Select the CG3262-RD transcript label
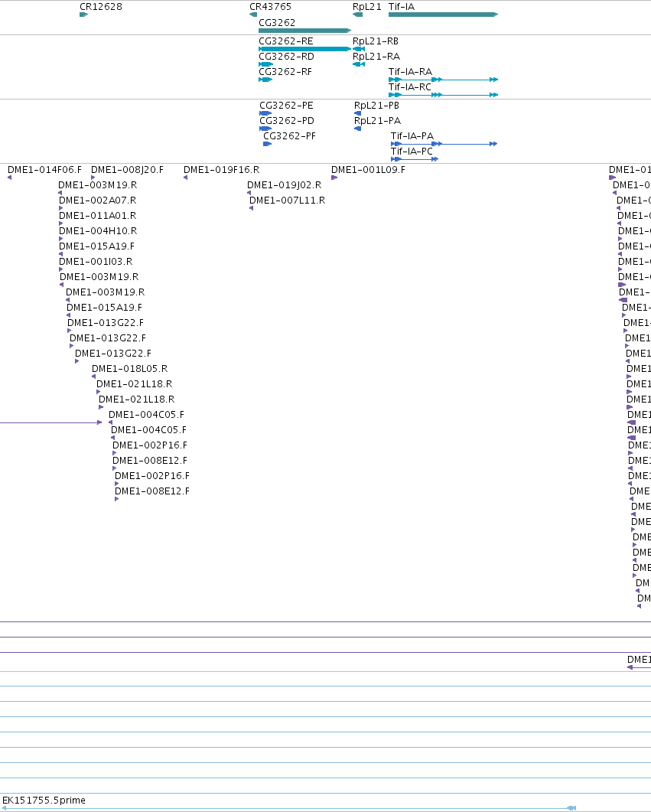 point(286,57)
